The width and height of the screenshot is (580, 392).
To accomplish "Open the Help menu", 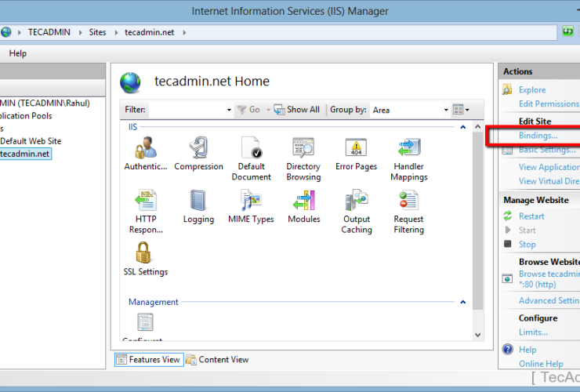I will coord(17,53).
